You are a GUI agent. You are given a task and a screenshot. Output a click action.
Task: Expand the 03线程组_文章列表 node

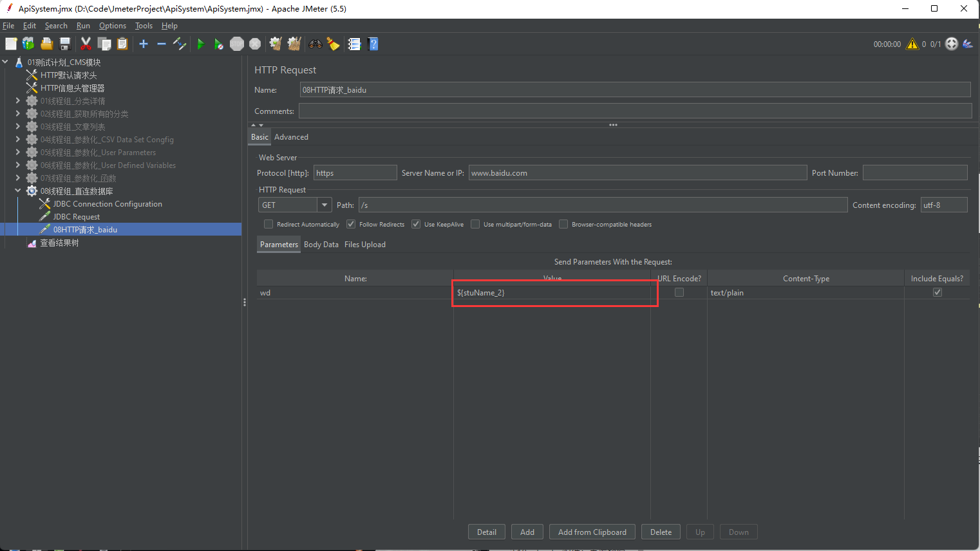pos(18,126)
